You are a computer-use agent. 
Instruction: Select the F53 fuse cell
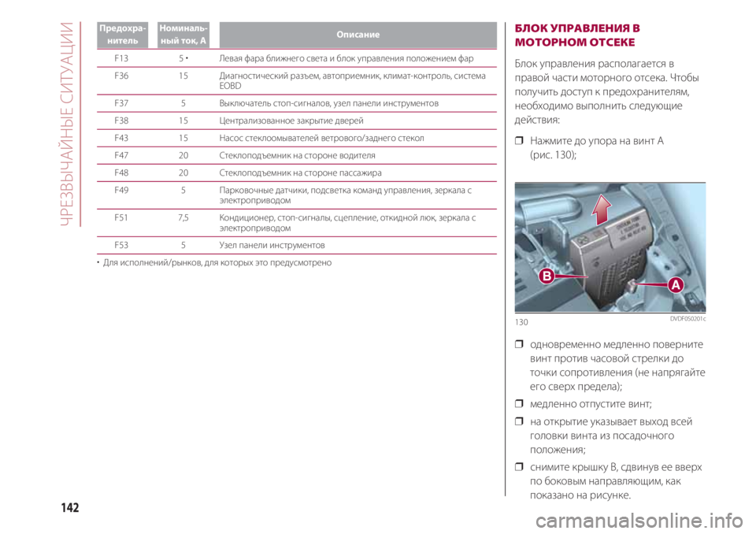click(x=121, y=245)
